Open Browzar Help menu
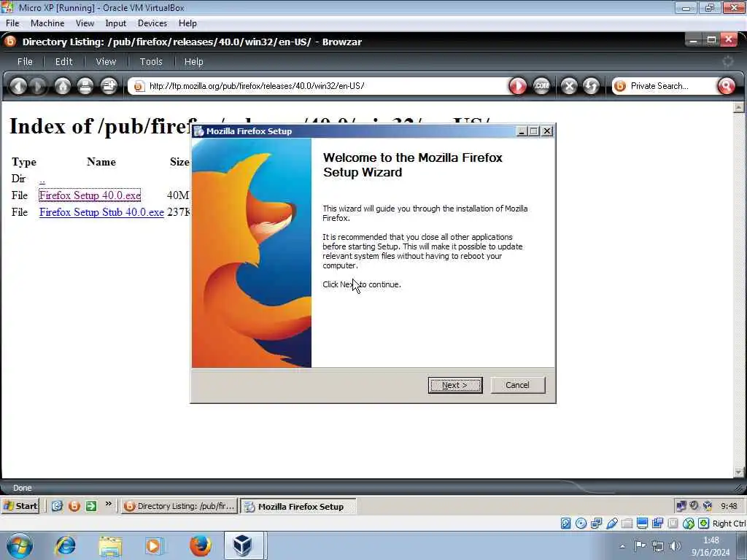This screenshot has width=747, height=560. 193,61
